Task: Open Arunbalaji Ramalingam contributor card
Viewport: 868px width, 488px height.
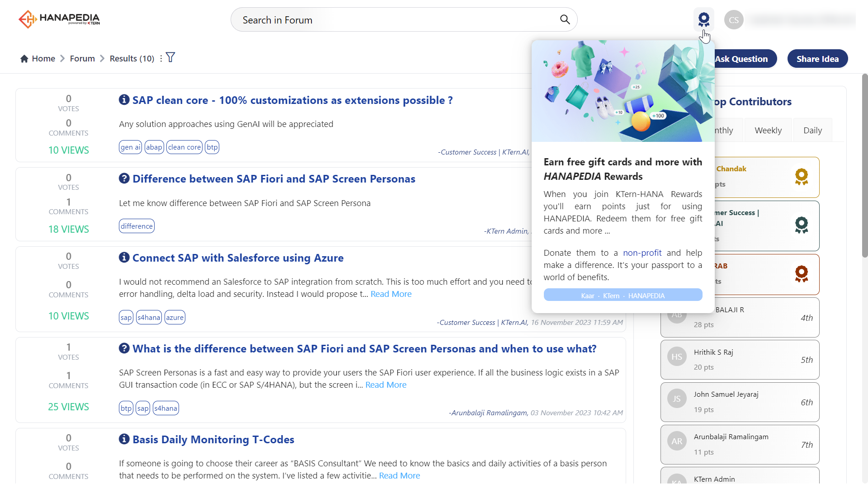Action: 740,445
